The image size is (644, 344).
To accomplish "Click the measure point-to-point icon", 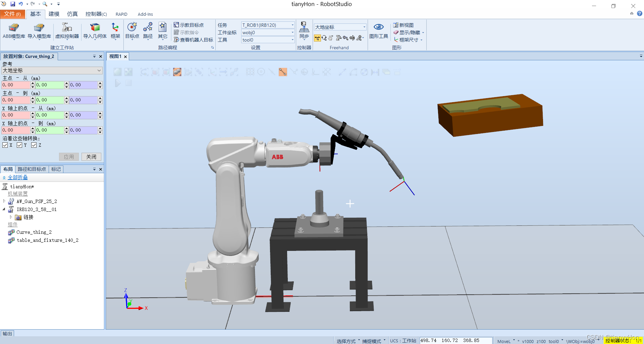I will pyautogui.click(x=342, y=72).
